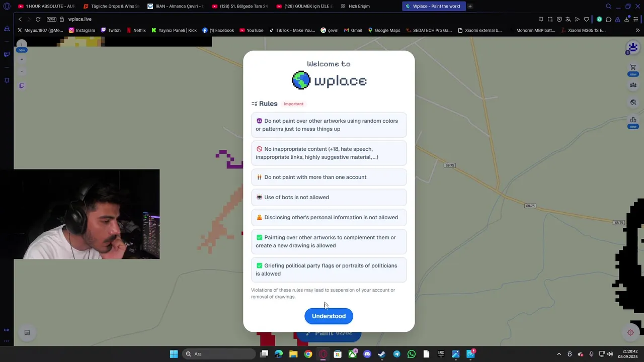
Task: Open the TikTok bookmark
Action: [292, 30]
